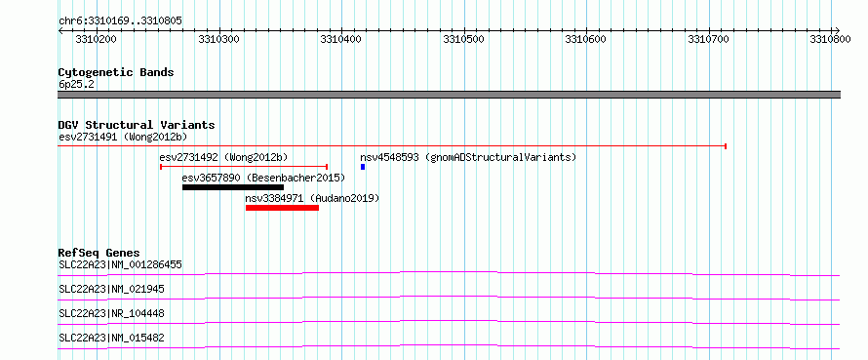The height and width of the screenshot is (360, 868).
Task: Click the gray 6p25.2 cytogenetic band
Action: pyautogui.click(x=449, y=95)
